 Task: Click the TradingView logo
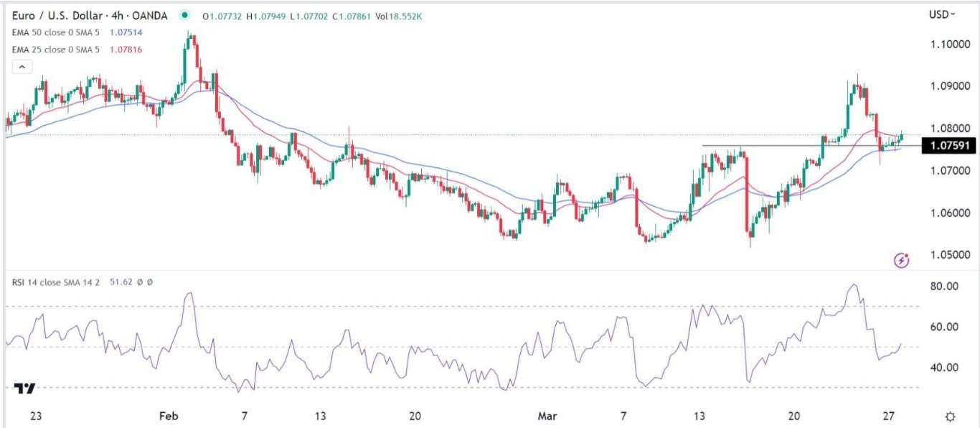tap(24, 389)
